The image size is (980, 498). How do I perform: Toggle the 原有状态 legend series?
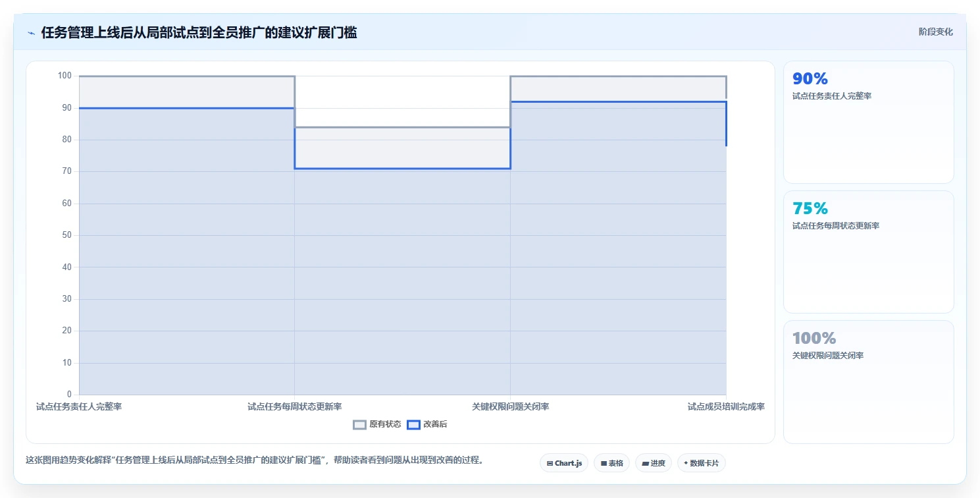377,424
